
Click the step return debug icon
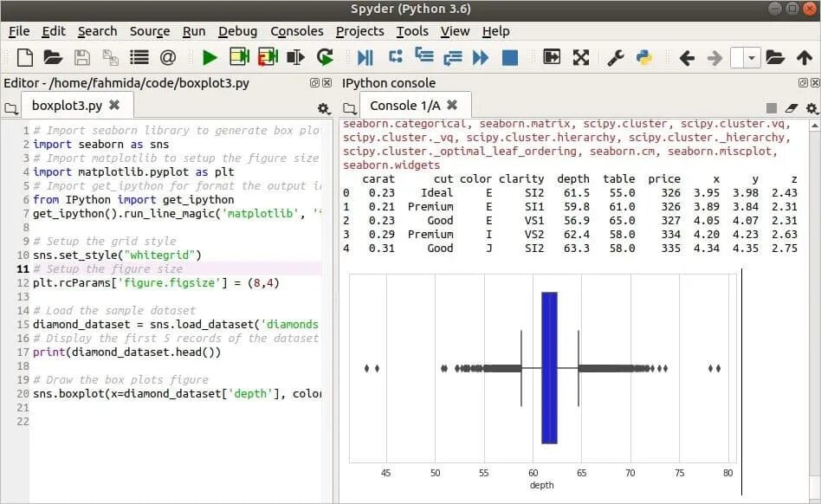tap(452, 57)
